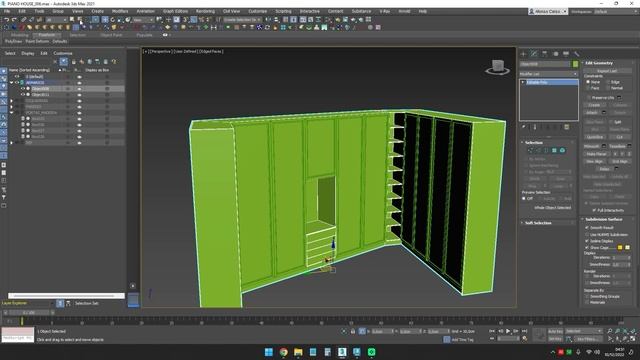Open the Modifier List dropdown
The width and height of the screenshot is (640, 360).
(549, 74)
